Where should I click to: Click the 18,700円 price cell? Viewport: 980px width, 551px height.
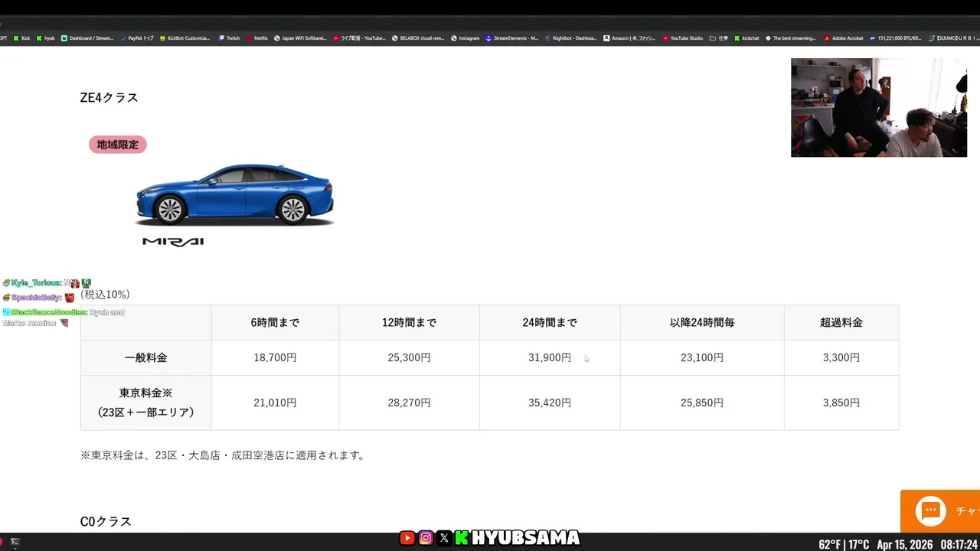pyautogui.click(x=275, y=357)
